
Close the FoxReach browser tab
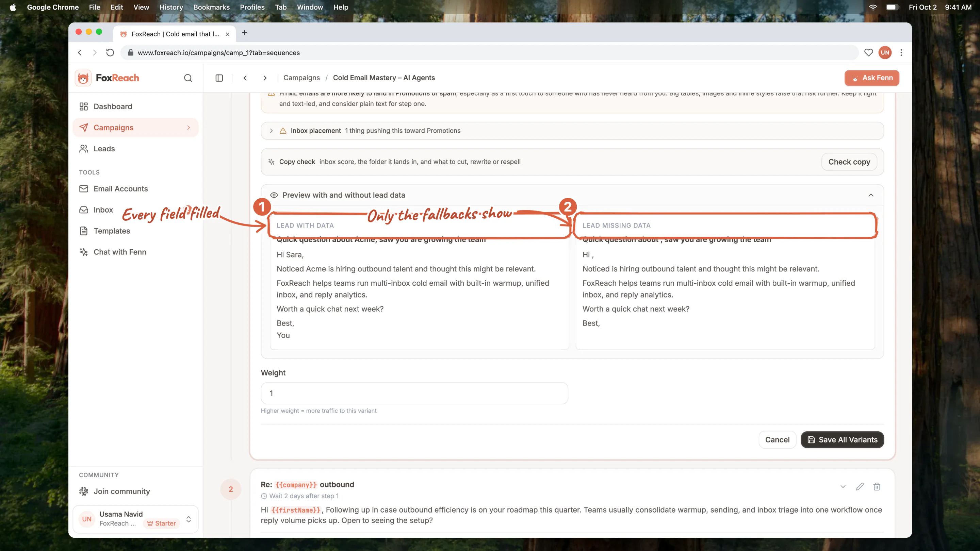[x=228, y=34]
